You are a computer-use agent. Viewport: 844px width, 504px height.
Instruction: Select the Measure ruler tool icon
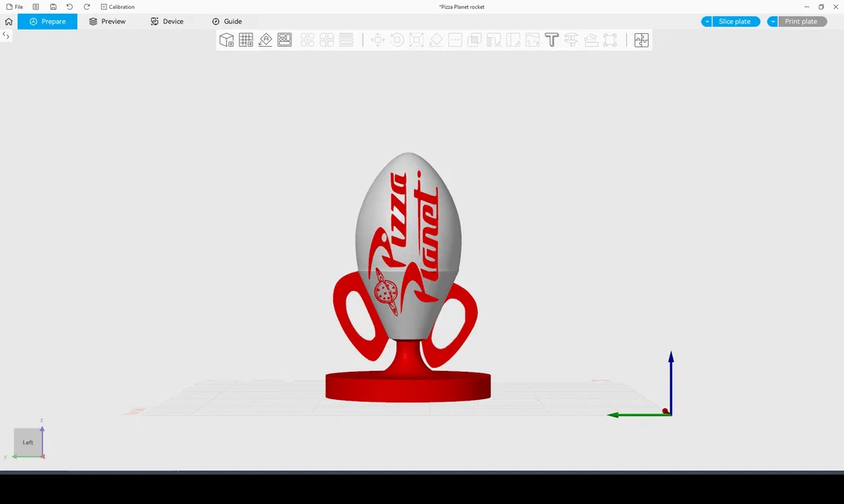click(591, 40)
